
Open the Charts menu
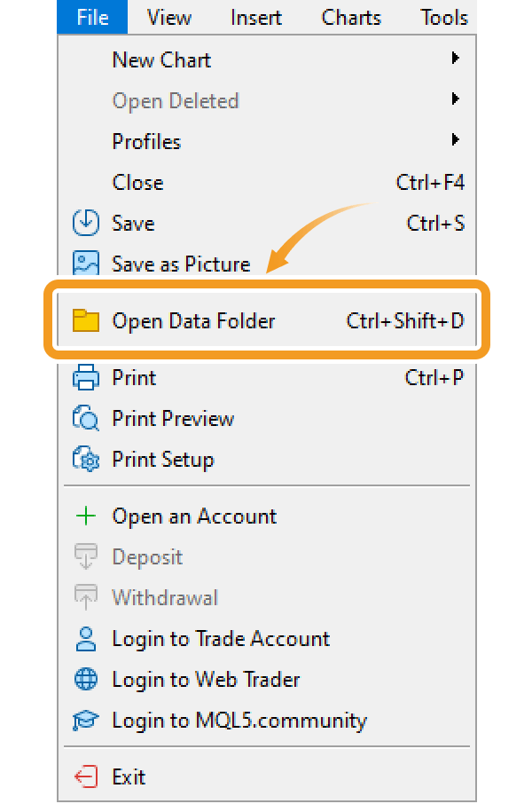[351, 17]
